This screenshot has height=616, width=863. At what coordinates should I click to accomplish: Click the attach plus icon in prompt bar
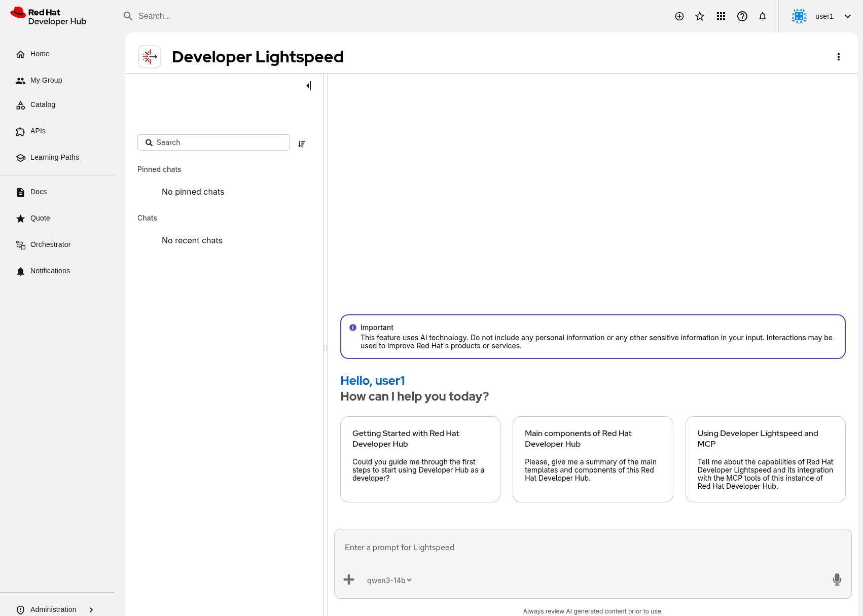coord(349,579)
